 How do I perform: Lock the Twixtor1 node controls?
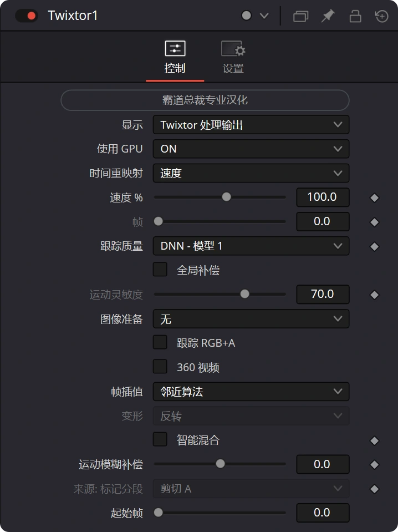(x=355, y=16)
